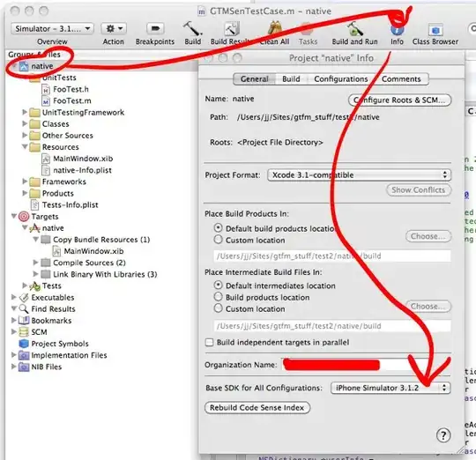The image size is (476, 460).
Task: Select Default build products location radio
Action: click(x=218, y=228)
